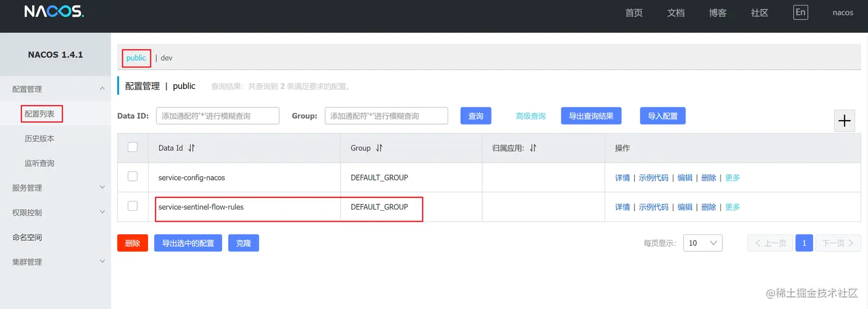Image resolution: width=868 pixels, height=309 pixels.
Task: Click DEFAULT_GROUP in the service-config-nacos row
Action: tap(379, 178)
